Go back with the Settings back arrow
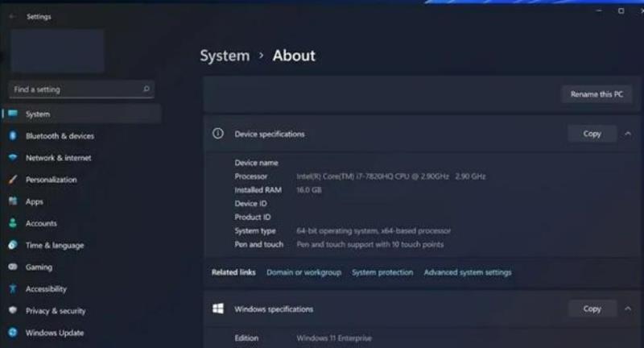The image size is (644, 348). (x=12, y=16)
